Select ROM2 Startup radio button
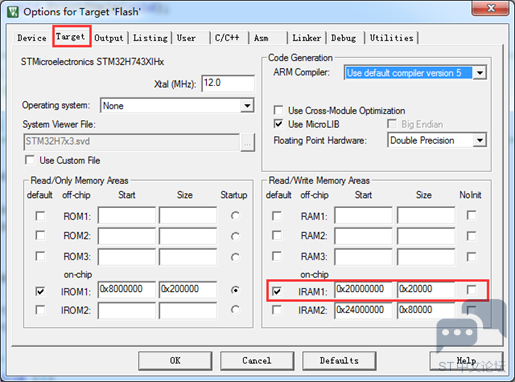Screen dimensions: 515x382 click(x=235, y=236)
